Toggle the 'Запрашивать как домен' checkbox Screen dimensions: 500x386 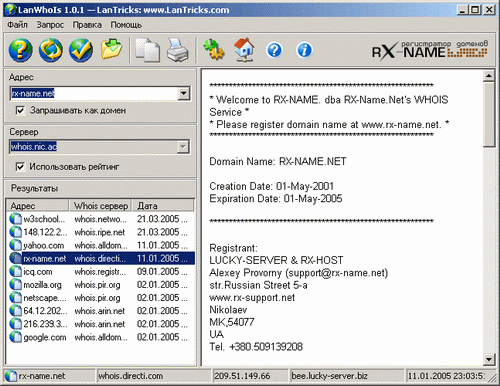20,110
